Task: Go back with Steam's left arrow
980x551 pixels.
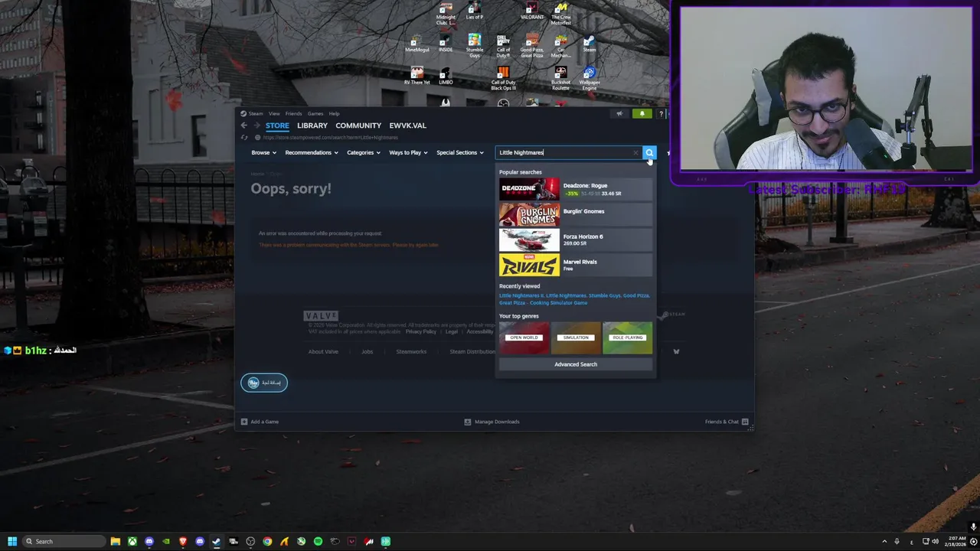Action: point(243,126)
